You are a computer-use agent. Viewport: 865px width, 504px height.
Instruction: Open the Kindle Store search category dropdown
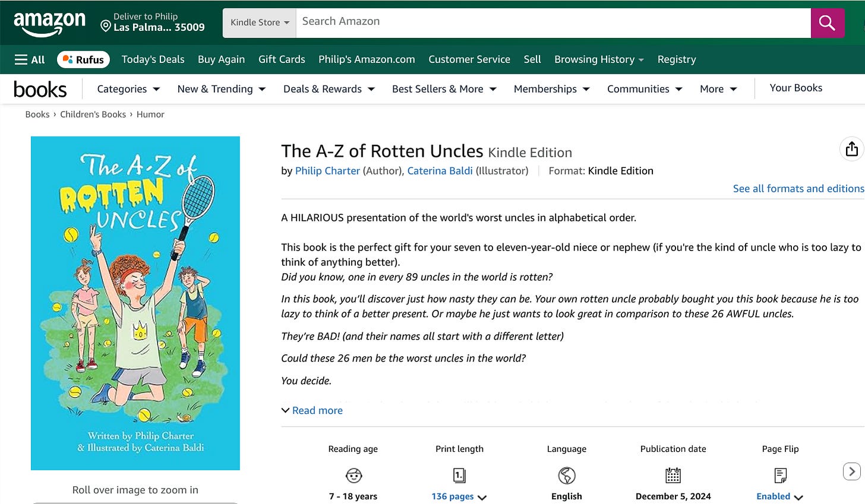260,23
